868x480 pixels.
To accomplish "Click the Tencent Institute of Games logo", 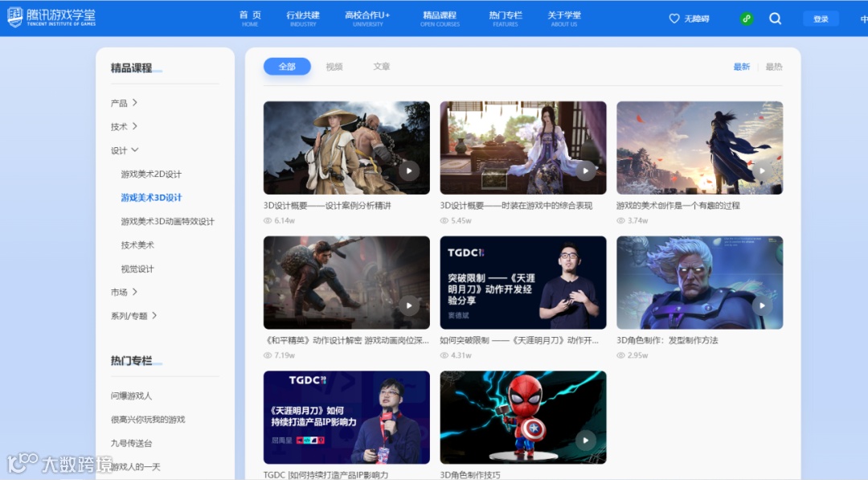I will click(x=51, y=17).
